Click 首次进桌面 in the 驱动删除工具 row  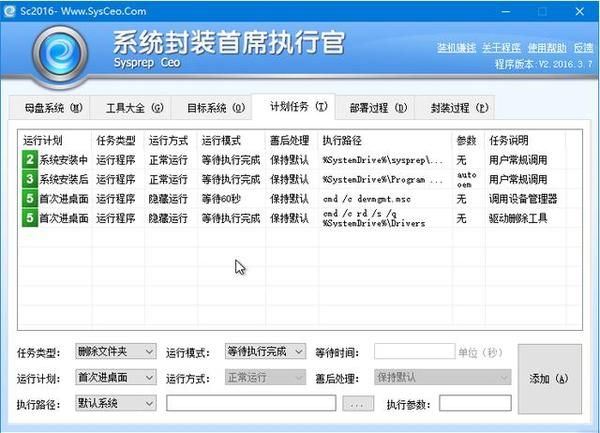coord(64,218)
